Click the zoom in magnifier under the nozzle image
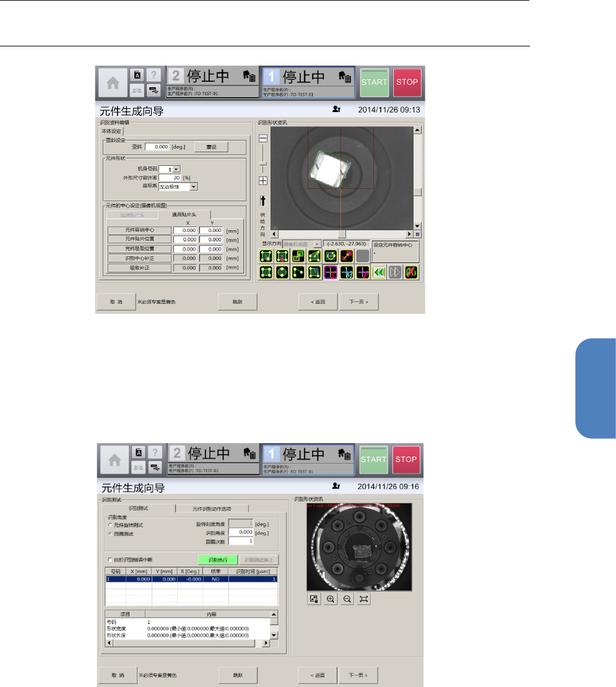The width and height of the screenshot is (616, 687). point(331,599)
